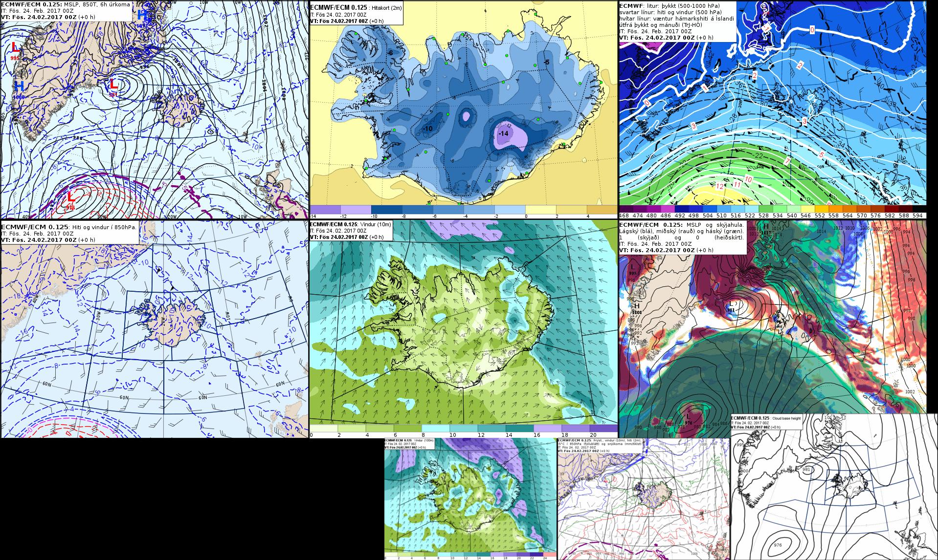Pick the tan swatch right of 4 in temperature legend
Image resolution: width=938 pixels, height=560 pixels.
coord(602,209)
